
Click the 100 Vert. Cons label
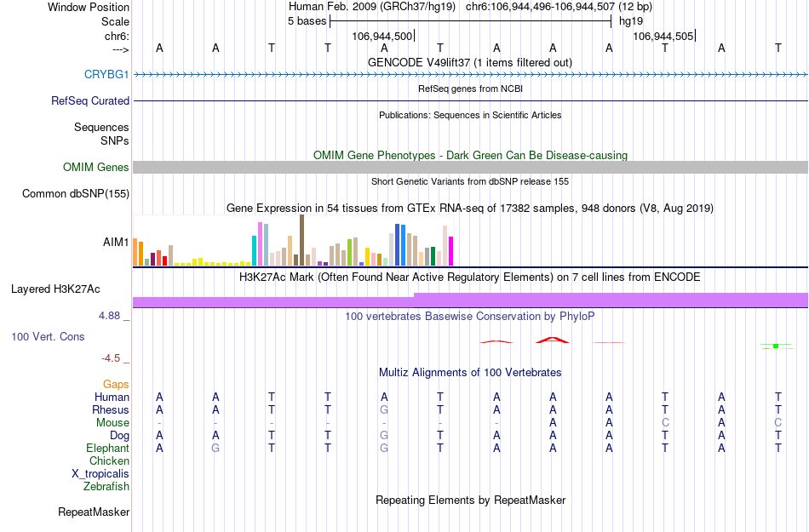coord(48,336)
